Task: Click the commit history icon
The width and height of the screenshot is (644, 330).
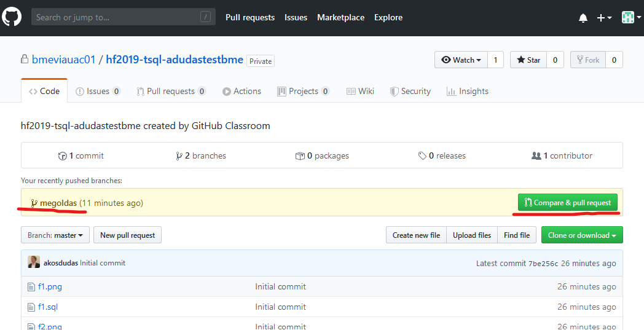Action: click(x=62, y=156)
